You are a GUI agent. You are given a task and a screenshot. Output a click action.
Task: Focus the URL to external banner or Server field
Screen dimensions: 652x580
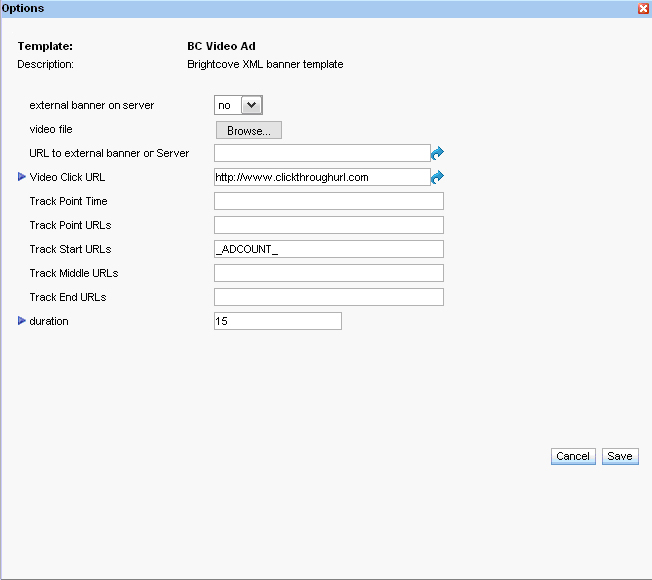point(322,153)
